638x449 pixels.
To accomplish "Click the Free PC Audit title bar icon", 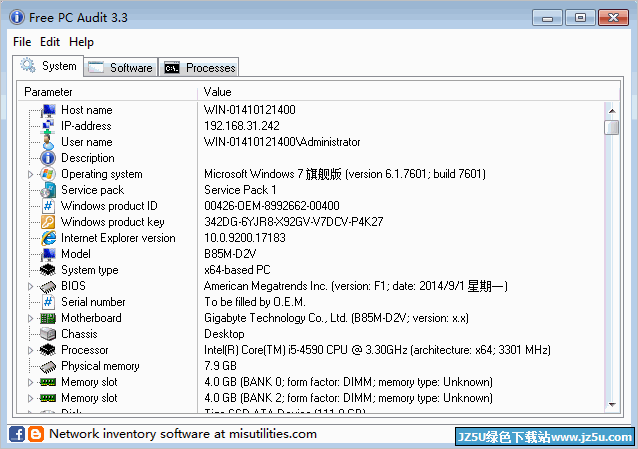I will pyautogui.click(x=17, y=17).
